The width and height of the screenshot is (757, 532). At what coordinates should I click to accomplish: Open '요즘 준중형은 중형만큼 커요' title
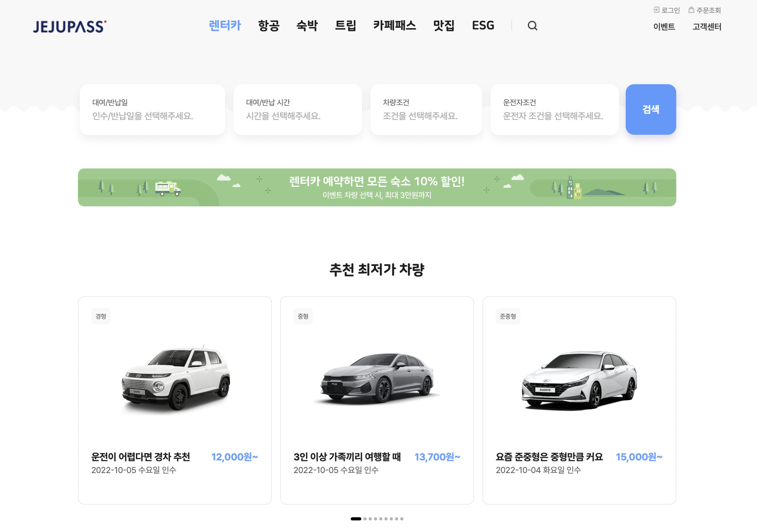coord(549,457)
